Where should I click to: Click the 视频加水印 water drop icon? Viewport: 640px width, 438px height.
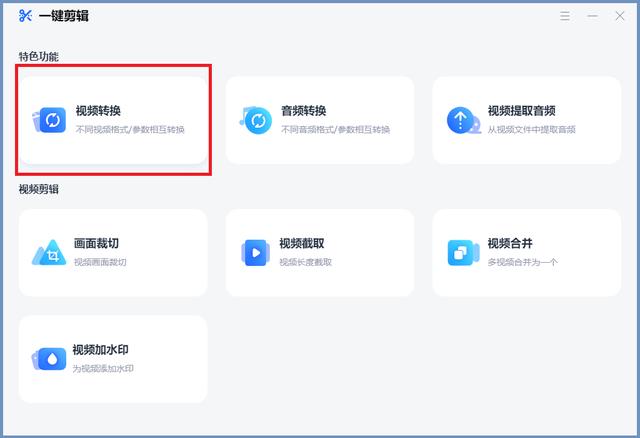[x=49, y=359]
